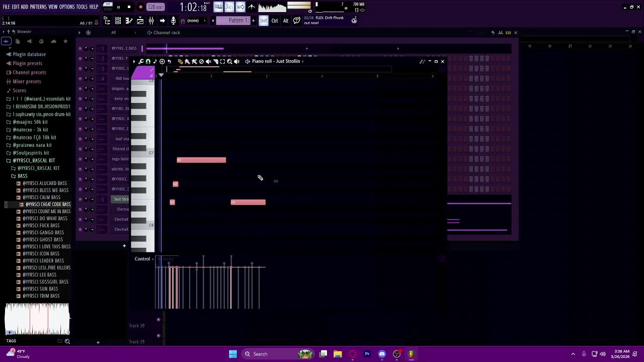Open Mixer presets in browser

(x=27, y=81)
